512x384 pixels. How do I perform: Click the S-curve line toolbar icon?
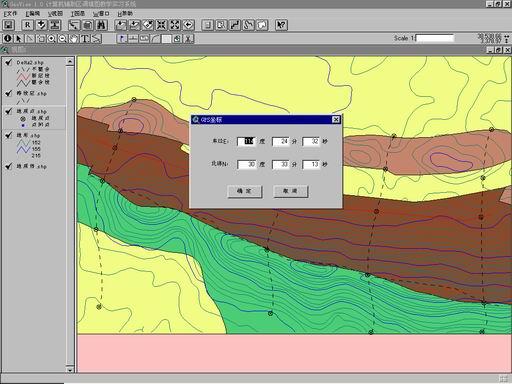(249, 25)
